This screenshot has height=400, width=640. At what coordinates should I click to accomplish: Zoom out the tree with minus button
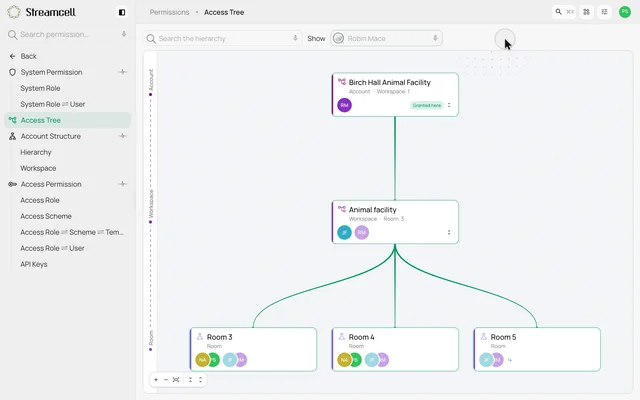click(x=166, y=380)
